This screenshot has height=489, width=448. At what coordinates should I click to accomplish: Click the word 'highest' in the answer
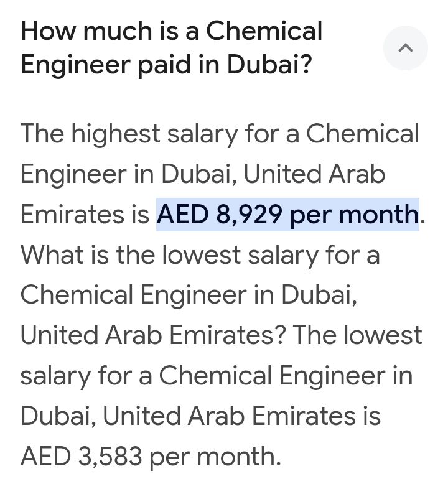tap(115, 134)
